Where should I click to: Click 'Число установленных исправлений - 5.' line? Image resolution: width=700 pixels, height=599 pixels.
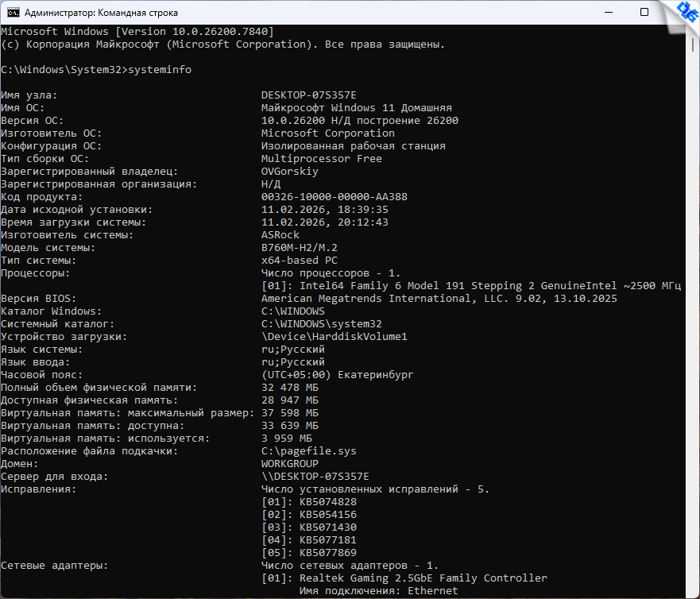coord(376,489)
